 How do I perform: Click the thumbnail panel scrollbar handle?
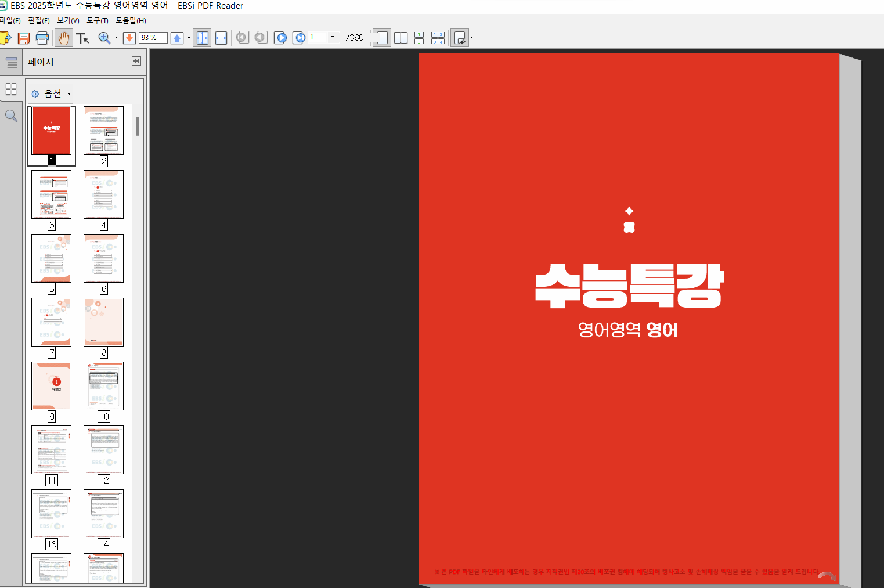[138, 126]
